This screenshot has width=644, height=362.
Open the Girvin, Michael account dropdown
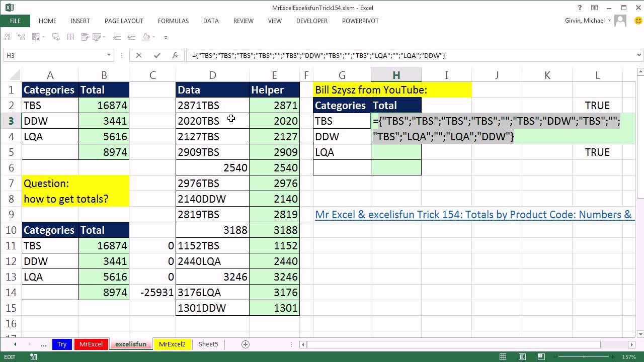(x=588, y=21)
